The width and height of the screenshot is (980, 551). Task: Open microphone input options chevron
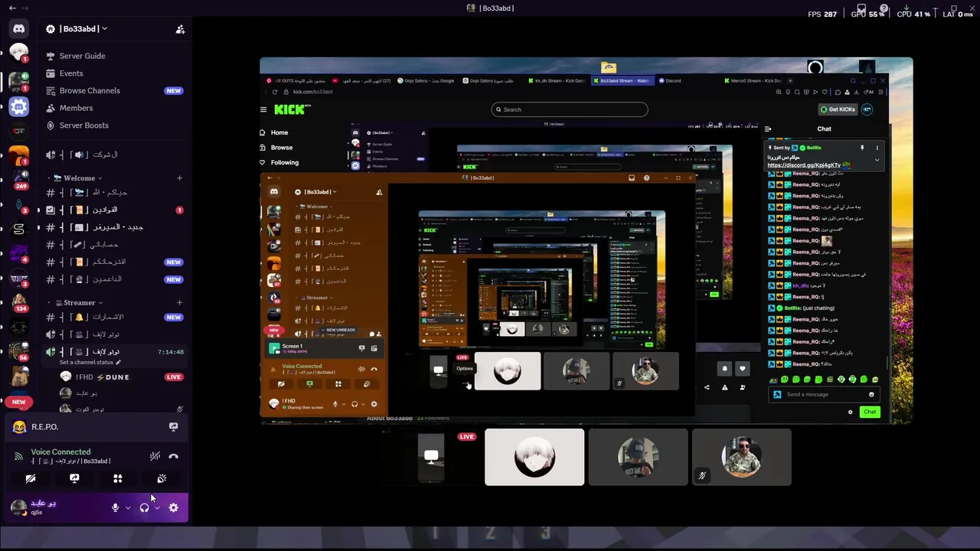tap(128, 507)
